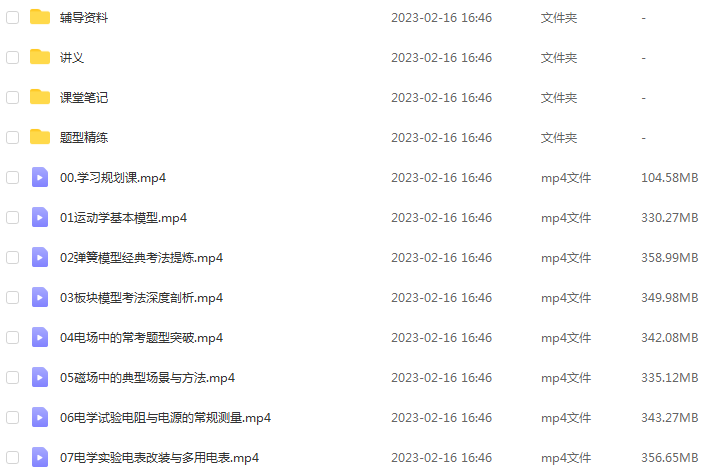The image size is (712, 475).
Task: Click the 00.学习规划课.mp4 file name
Action: (x=113, y=178)
